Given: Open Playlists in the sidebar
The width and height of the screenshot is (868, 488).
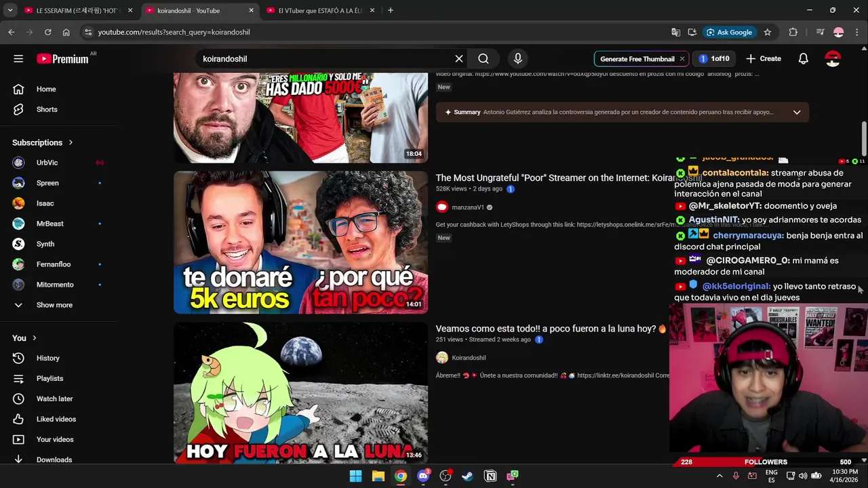Looking at the screenshot, I should point(50,379).
